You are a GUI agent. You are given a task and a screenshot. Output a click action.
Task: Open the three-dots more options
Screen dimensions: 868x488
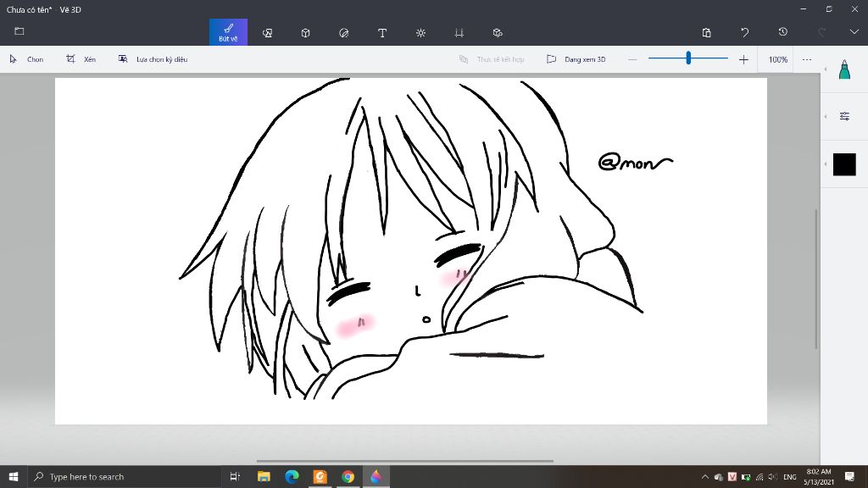click(807, 59)
